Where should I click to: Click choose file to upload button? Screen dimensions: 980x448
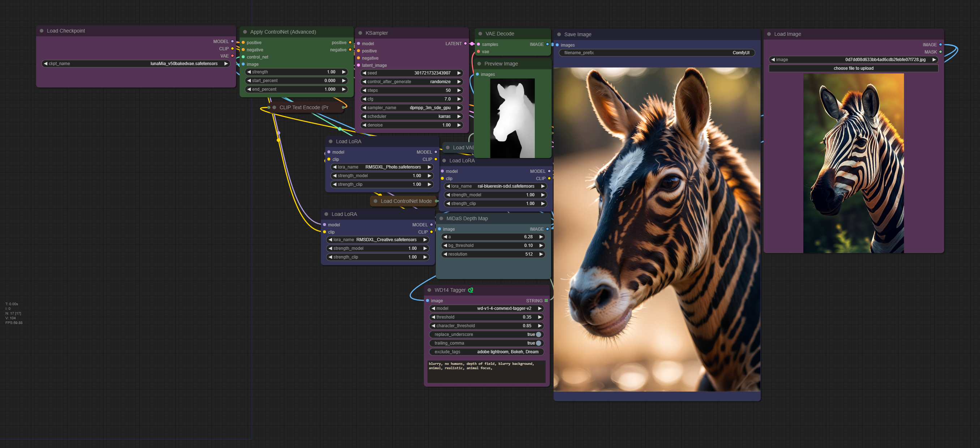(853, 68)
